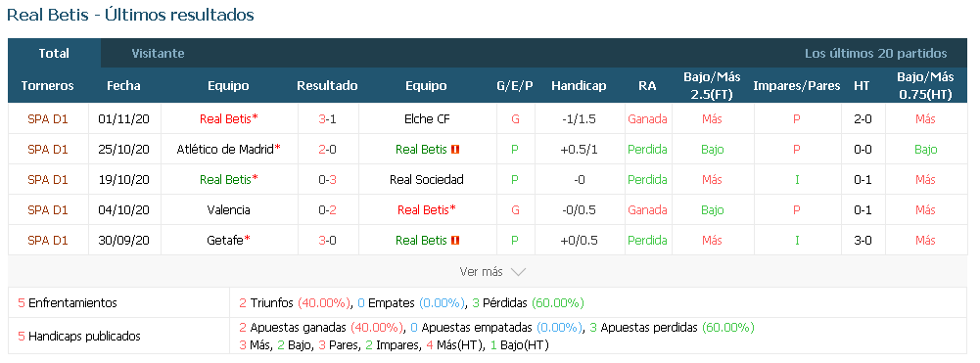Viewport: 980px width, 363px height.
Task: Click the Ver más text
Action: [x=482, y=272]
